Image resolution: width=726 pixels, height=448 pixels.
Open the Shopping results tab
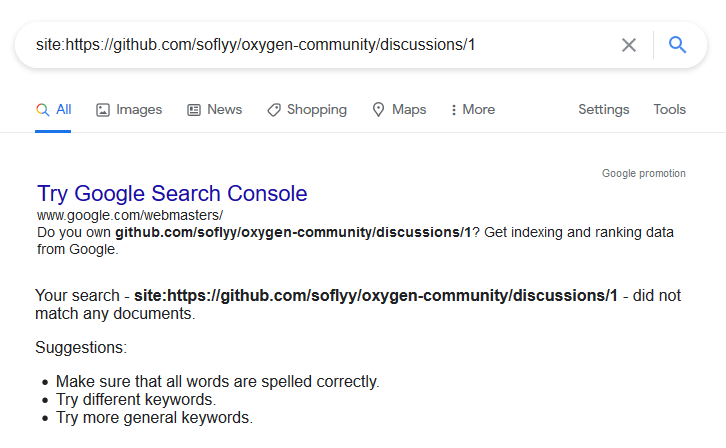point(307,110)
